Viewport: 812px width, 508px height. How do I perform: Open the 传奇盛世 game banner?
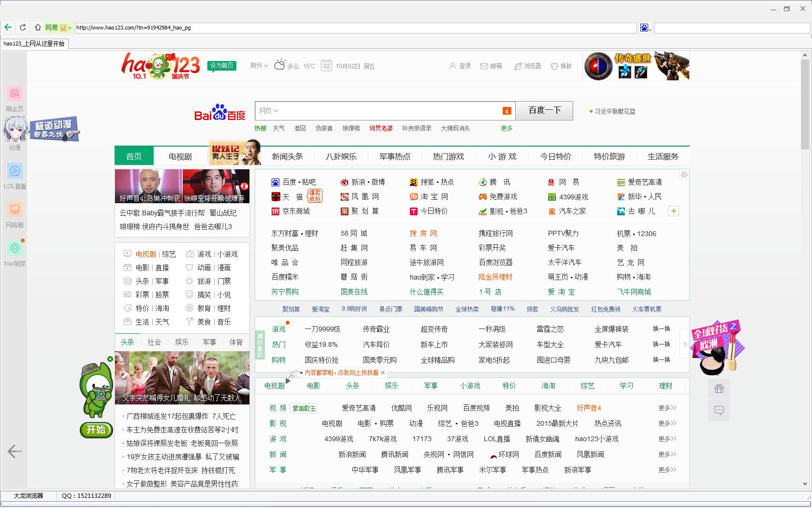coord(636,66)
